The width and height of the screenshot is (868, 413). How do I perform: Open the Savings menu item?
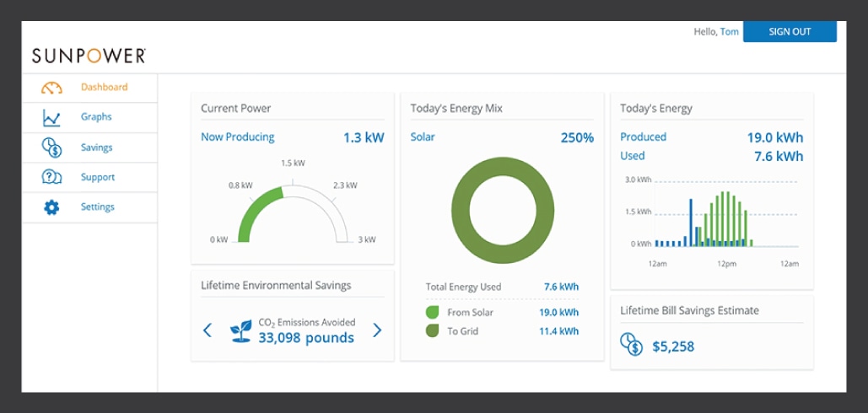click(x=89, y=147)
